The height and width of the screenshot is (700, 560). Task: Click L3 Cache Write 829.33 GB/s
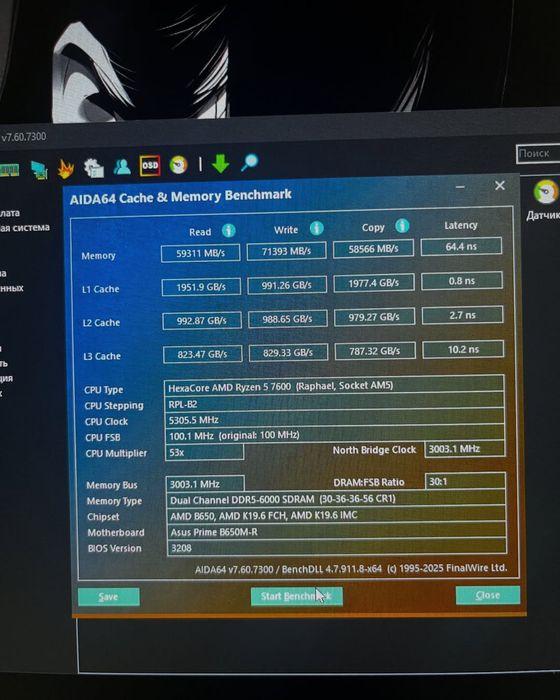point(288,353)
